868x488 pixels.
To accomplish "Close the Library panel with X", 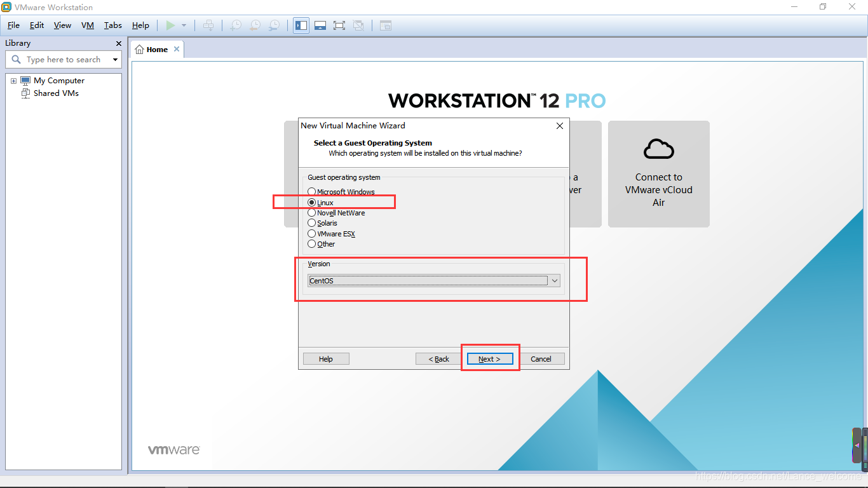I will [x=118, y=43].
